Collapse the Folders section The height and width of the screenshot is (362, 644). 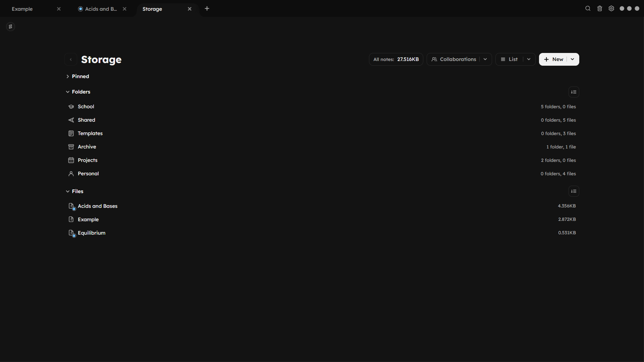(x=67, y=92)
